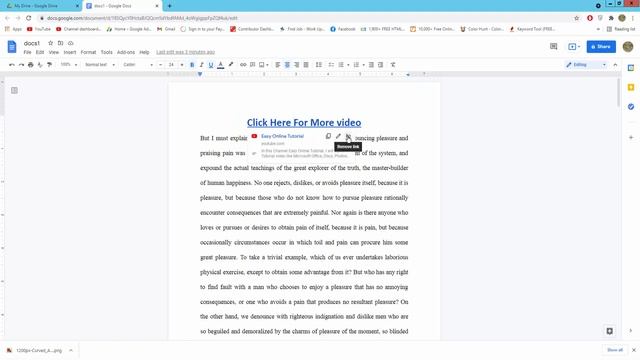Viewport: 640px width, 360px height.
Task: Apply Italic formatting
Action: pyautogui.click(x=202, y=65)
